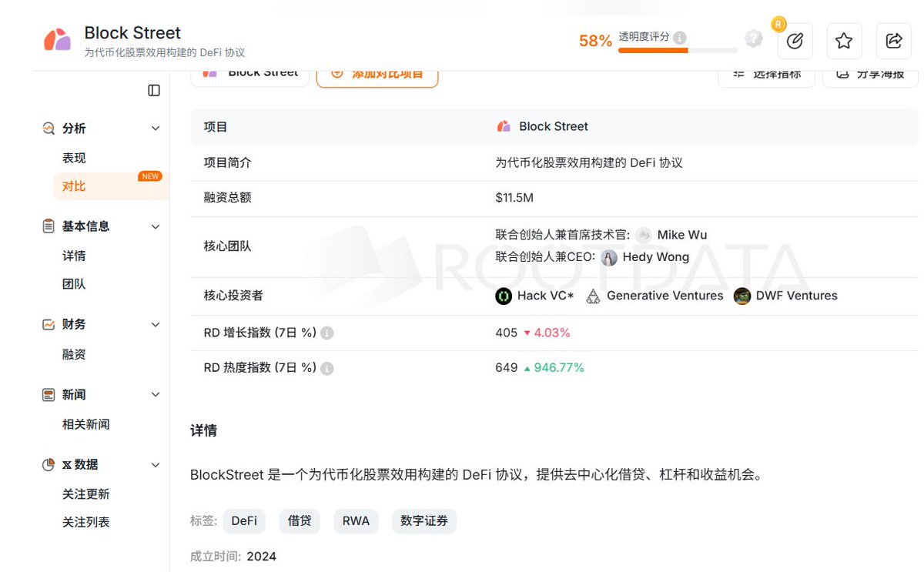Star the Block Street project
This screenshot has width=924, height=572.
point(844,41)
